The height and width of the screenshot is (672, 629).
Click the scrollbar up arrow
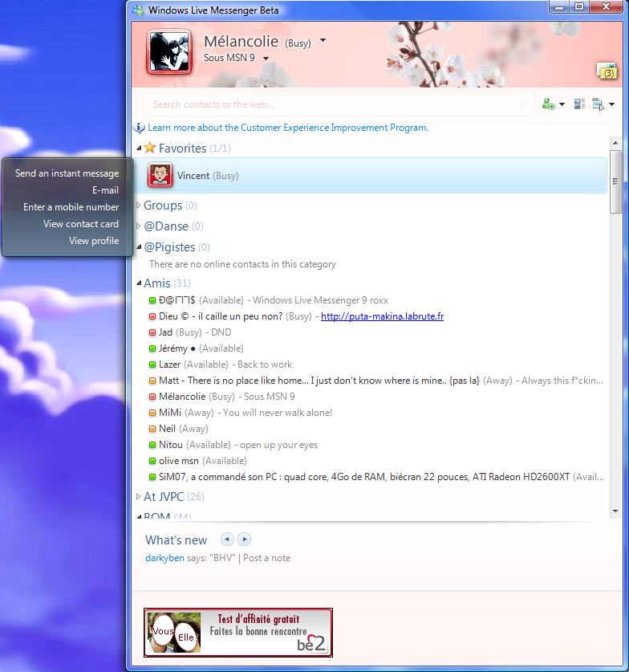point(615,143)
